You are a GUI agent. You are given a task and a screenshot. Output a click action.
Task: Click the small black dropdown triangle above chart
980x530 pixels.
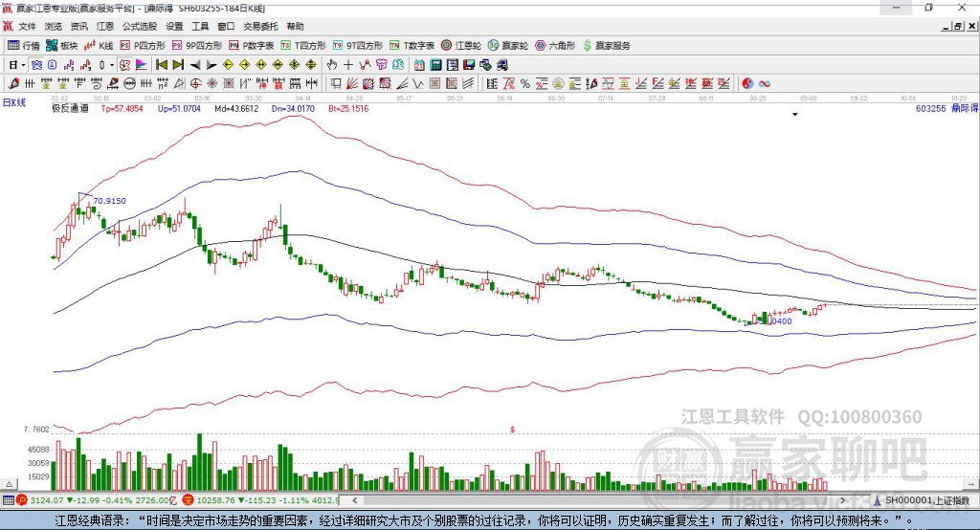[x=795, y=115]
